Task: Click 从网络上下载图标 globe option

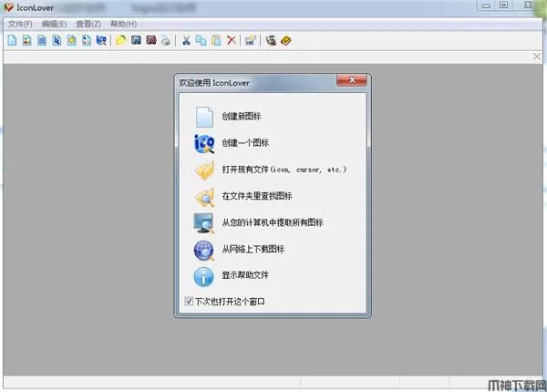Action: (x=253, y=249)
